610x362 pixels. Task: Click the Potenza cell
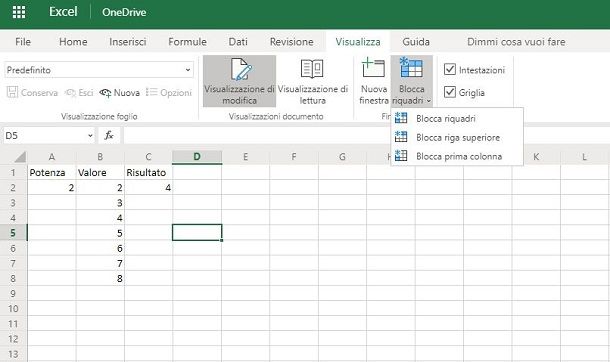point(52,173)
